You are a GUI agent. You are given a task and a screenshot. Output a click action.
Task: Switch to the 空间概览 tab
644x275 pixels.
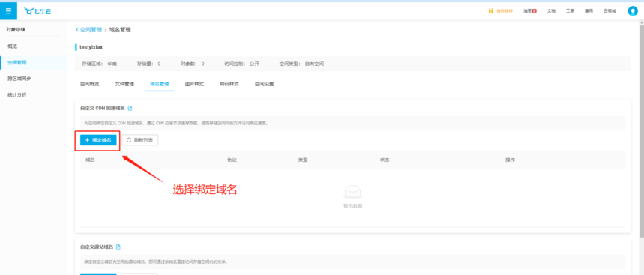(89, 84)
